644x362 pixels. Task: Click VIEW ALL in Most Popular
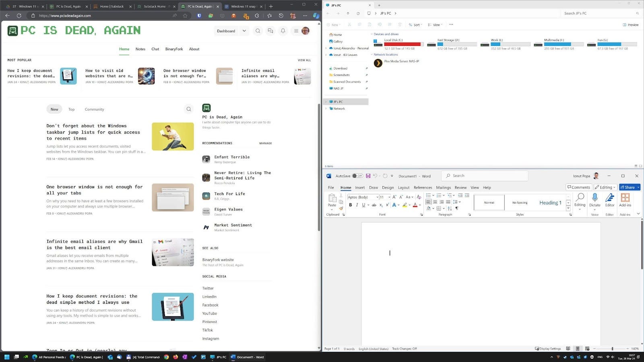click(304, 60)
